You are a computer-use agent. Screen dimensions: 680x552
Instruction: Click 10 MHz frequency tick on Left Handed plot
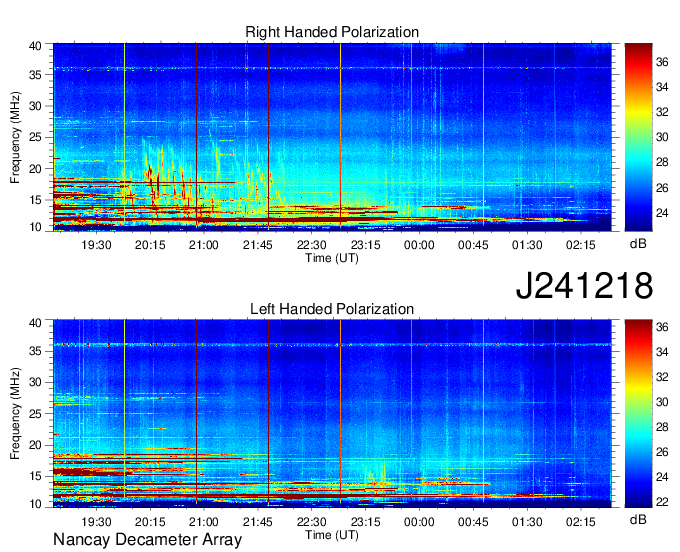coord(36,504)
